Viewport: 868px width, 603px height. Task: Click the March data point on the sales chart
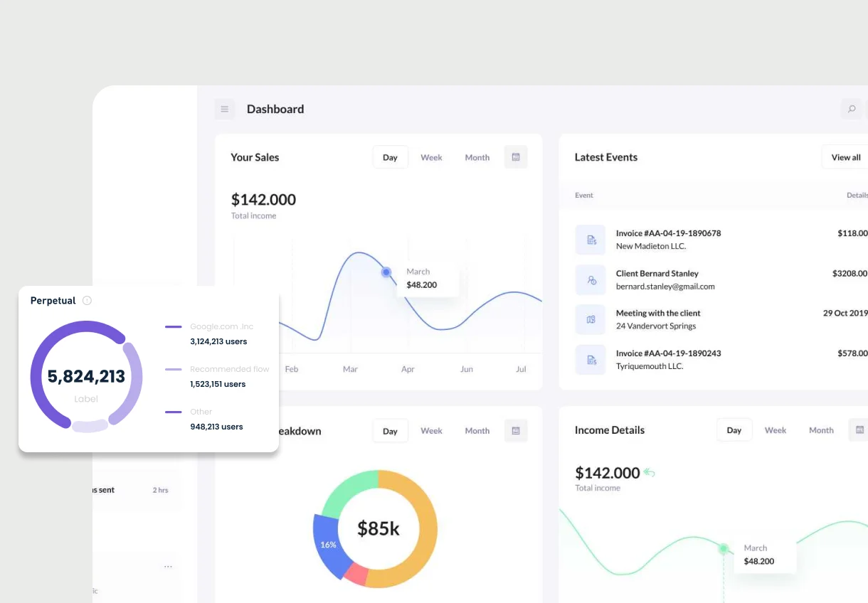pyautogui.click(x=386, y=272)
